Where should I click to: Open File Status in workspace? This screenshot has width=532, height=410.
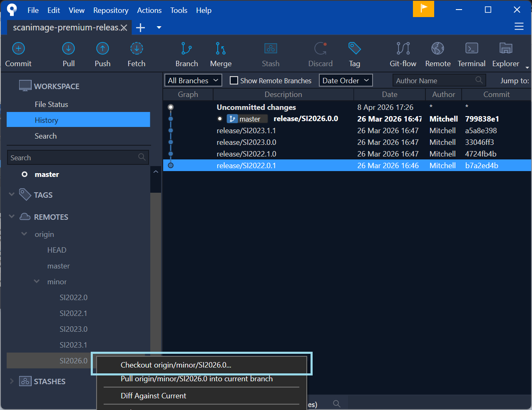coord(51,104)
